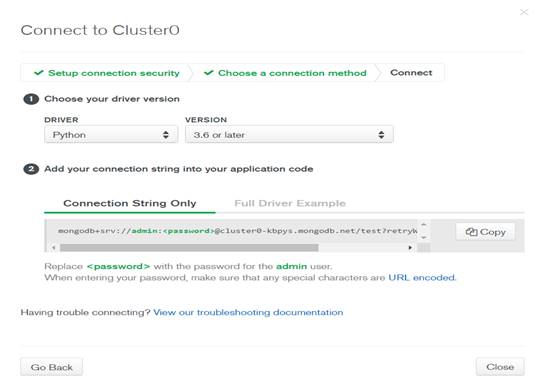The image size is (546, 382).
Task: Select the Connect step
Action: [411, 73]
